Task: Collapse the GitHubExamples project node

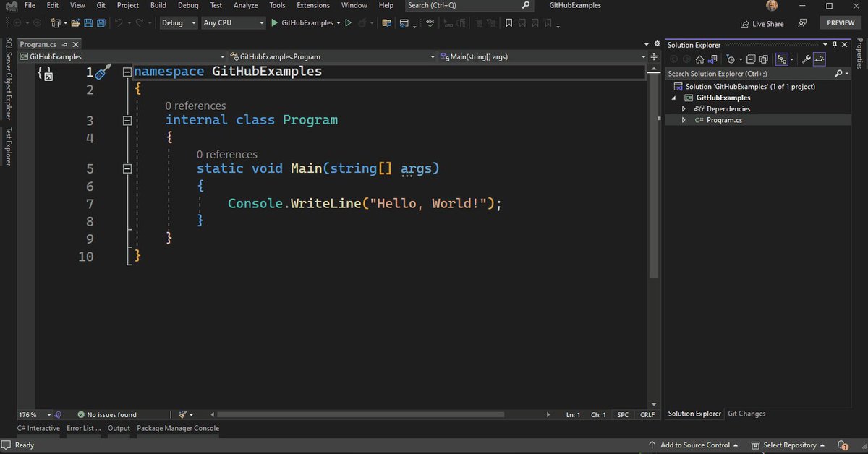Action: [x=674, y=98]
